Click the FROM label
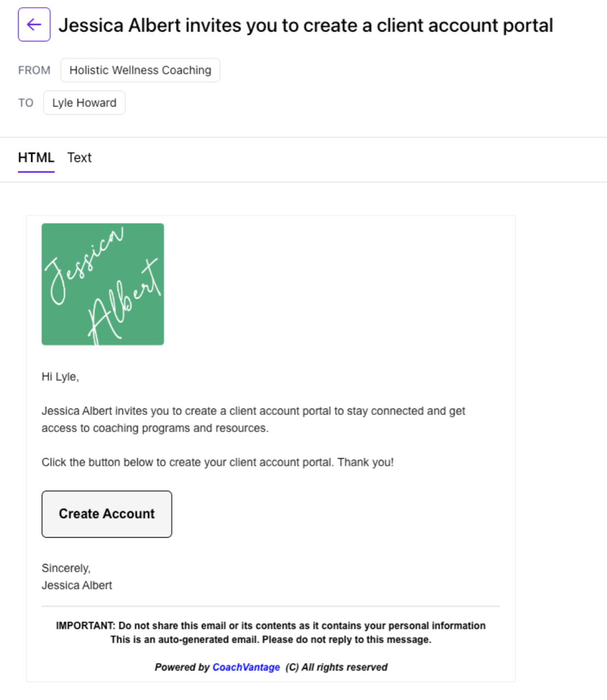Viewport: 607px width, 700px height. coord(34,70)
